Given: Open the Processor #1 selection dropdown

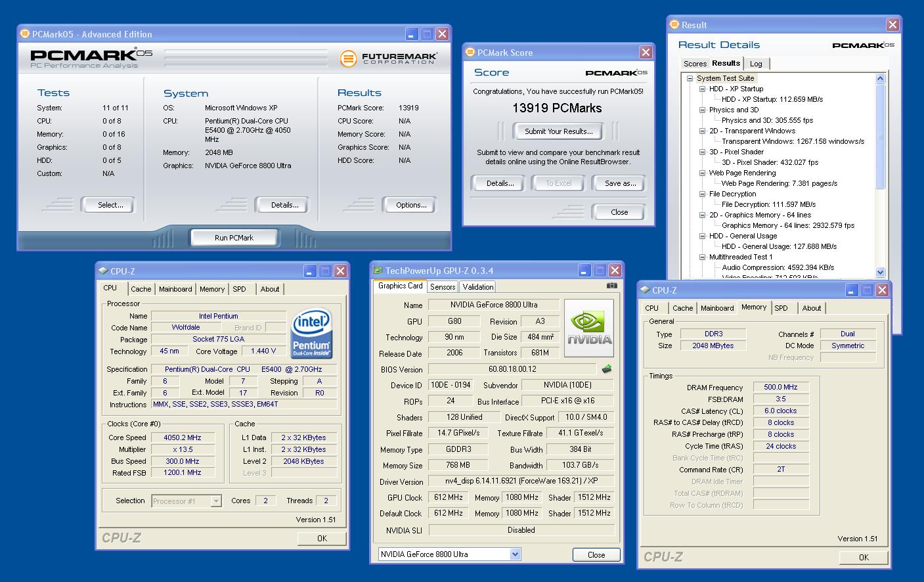Looking at the screenshot, I should click(x=216, y=501).
